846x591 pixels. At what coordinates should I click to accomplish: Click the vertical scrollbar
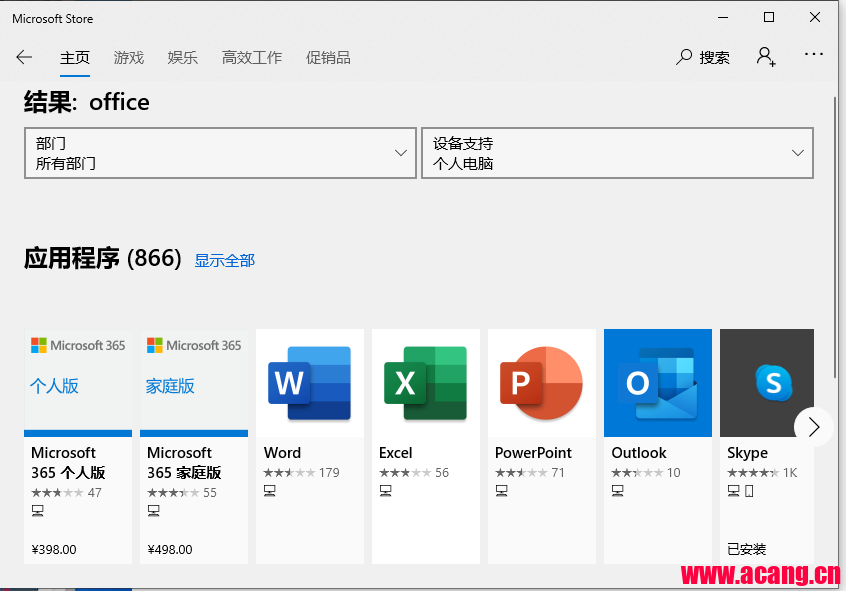[836, 237]
